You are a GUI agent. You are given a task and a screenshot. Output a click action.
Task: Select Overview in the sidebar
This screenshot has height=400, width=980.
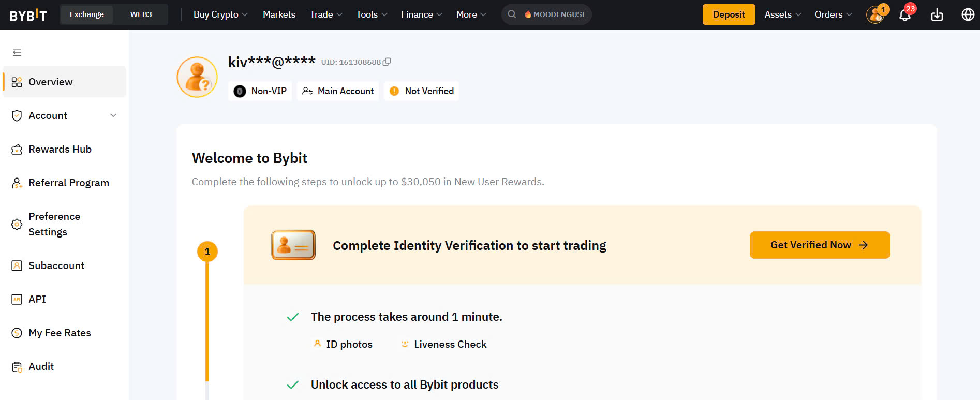[64, 82]
